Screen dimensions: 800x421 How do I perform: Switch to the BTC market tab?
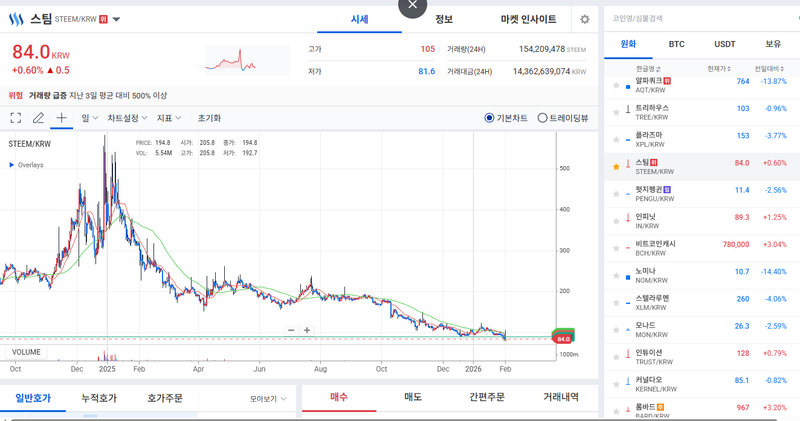tap(677, 44)
